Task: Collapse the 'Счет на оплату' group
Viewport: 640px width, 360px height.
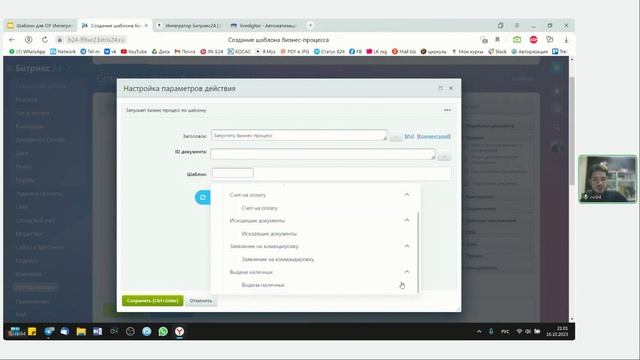Action: [x=407, y=195]
